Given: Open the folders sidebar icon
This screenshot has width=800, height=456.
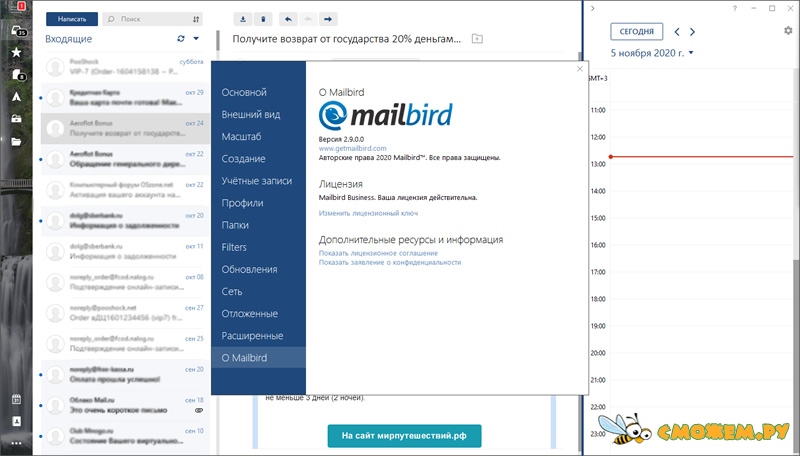Looking at the screenshot, I should click(x=16, y=141).
